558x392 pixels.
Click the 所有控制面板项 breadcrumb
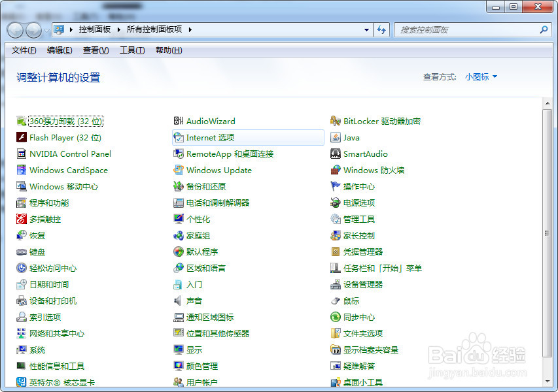pos(154,29)
